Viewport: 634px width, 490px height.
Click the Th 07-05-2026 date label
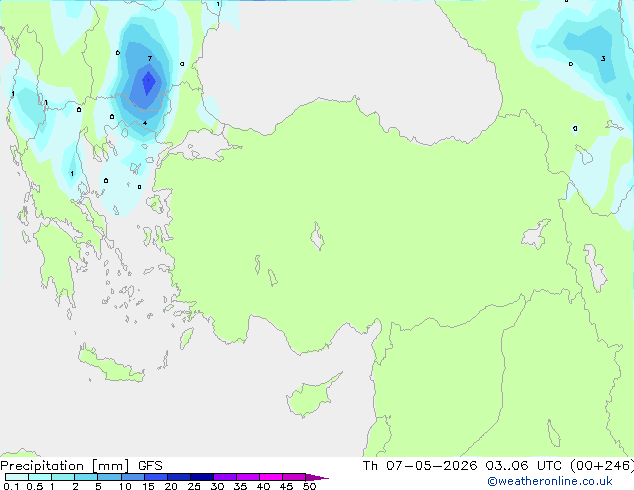(x=420, y=465)
